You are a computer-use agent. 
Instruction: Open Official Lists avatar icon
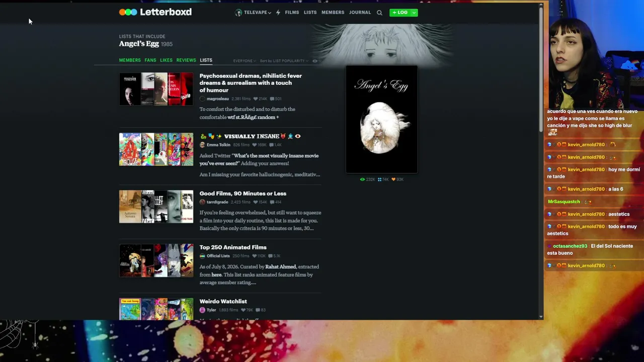(202, 256)
